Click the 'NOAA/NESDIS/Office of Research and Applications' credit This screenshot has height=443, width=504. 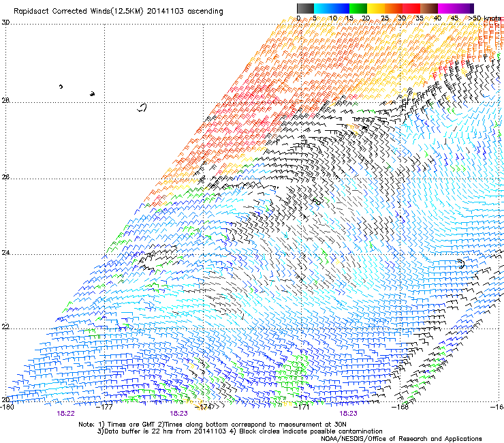click(x=401, y=439)
